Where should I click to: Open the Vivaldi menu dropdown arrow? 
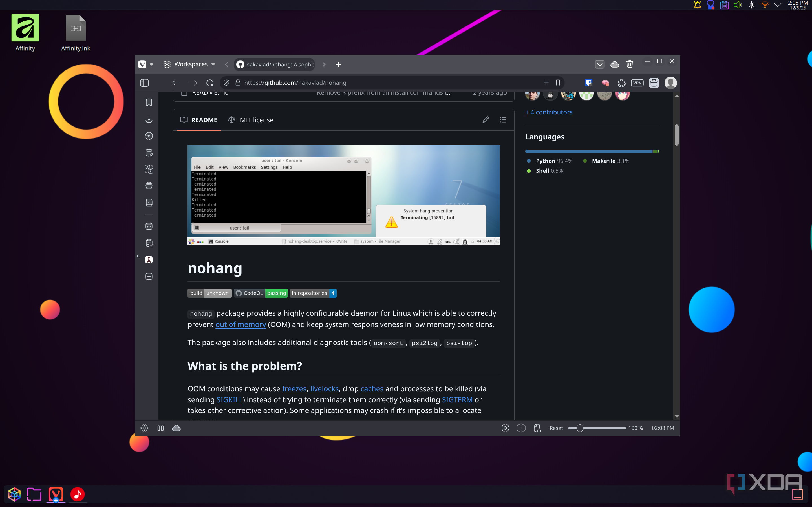click(151, 65)
